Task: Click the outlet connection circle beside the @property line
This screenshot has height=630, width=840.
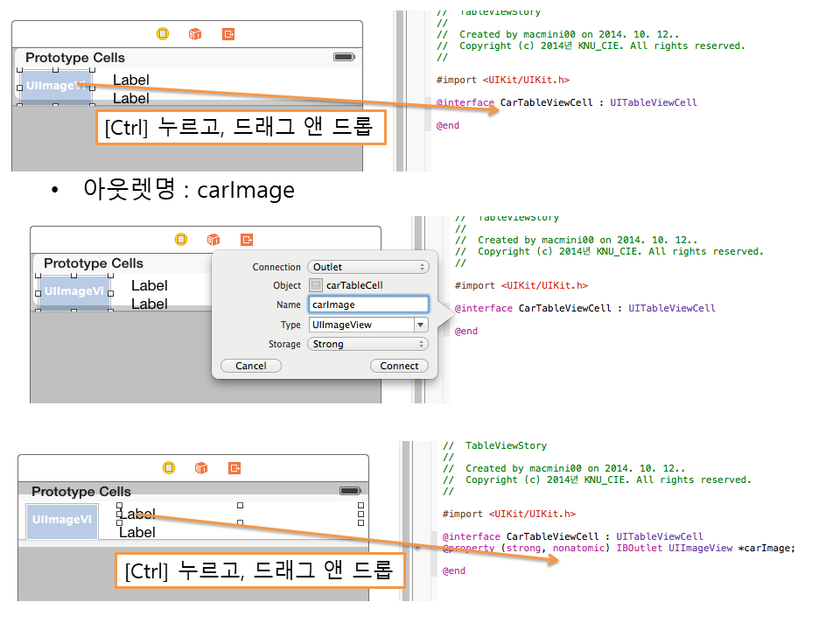Action: (418, 548)
